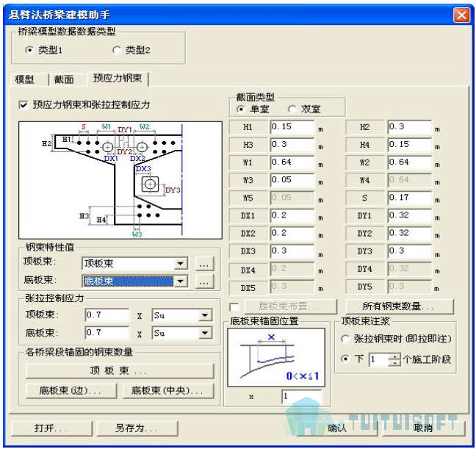Click the DX3 value field
This screenshot has width=476, height=449.
292,251
